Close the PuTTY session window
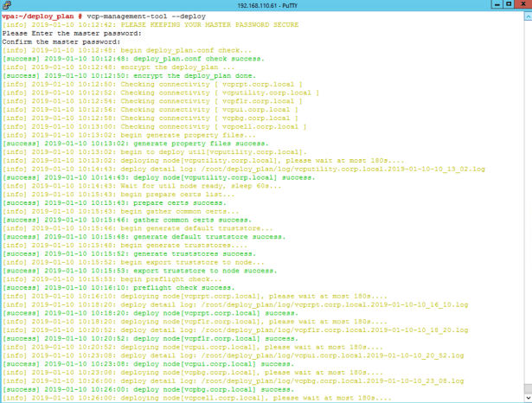 [x=522, y=5]
